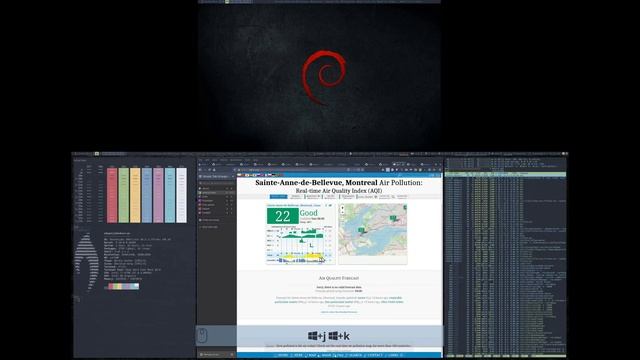
Task: Open the underlined forecast link below the forecast text
Action: 339,312
